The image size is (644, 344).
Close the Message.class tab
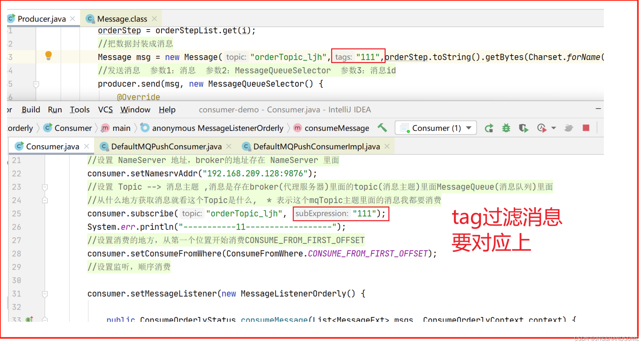154,19
